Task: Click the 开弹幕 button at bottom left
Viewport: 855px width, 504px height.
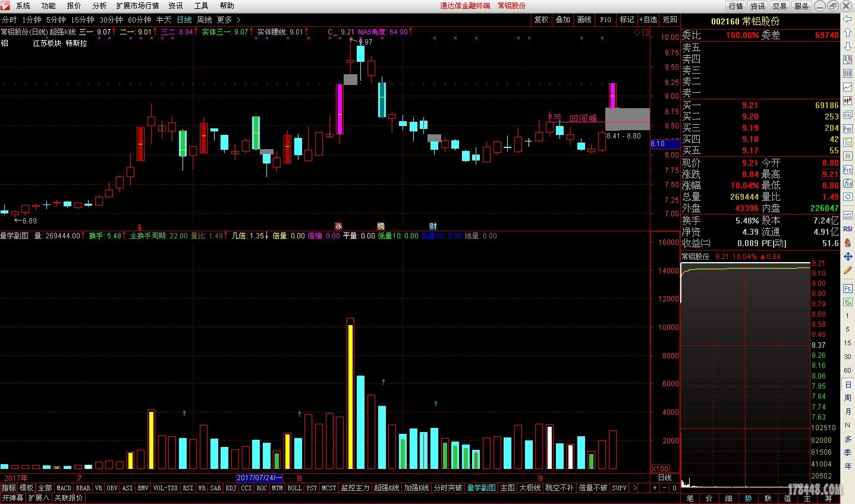Action: coord(12,498)
